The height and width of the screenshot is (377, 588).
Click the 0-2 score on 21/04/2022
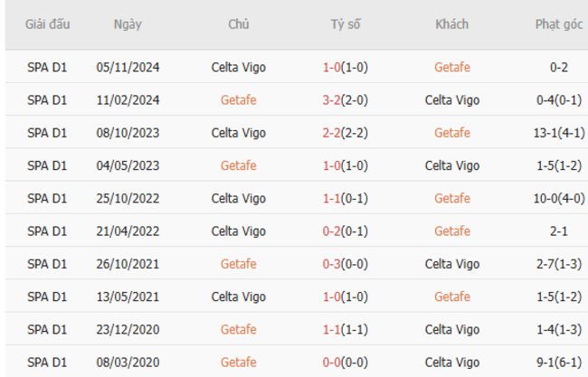pos(333,231)
